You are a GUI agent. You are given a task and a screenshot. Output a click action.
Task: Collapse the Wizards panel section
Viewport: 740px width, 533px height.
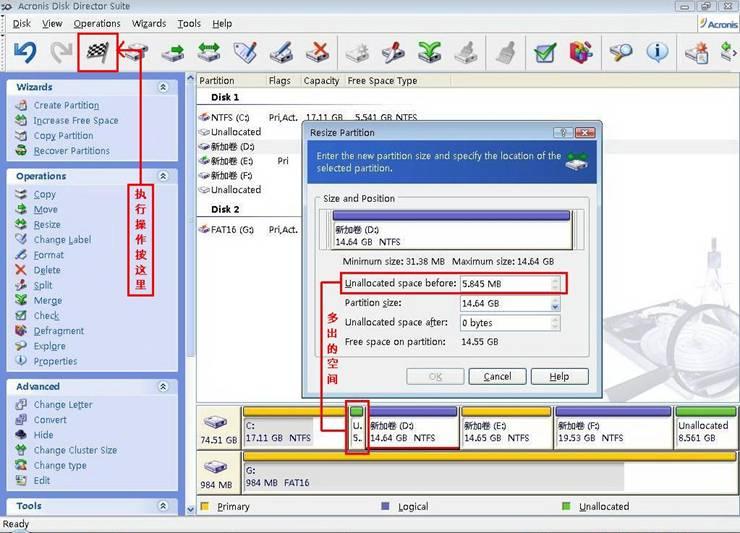click(163, 87)
